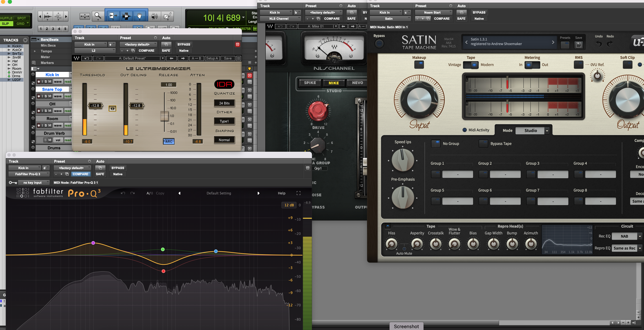Viewport: 644px width, 330px height.
Task: Toggle the Satin Bypass round button
Action: click(x=379, y=44)
